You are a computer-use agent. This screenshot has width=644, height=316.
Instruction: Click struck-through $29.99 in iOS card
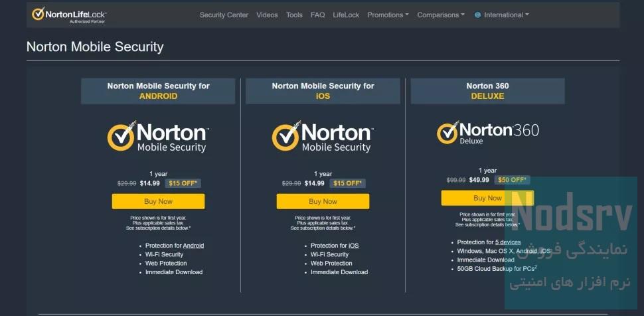point(291,183)
